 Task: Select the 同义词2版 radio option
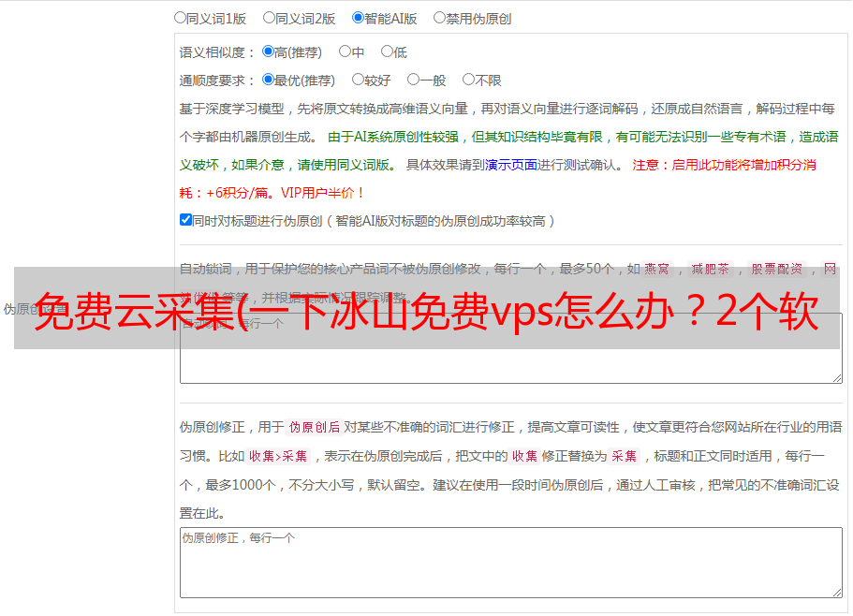pyautogui.click(x=269, y=18)
